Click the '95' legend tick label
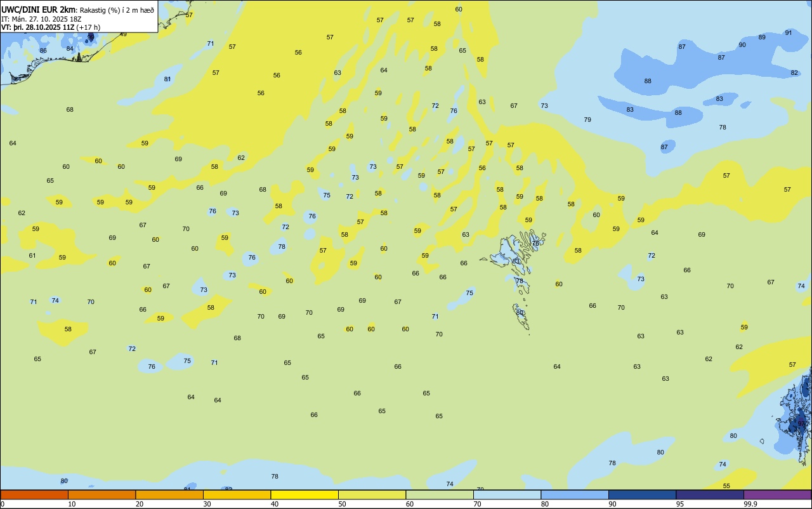The image size is (812, 509). pyautogui.click(x=681, y=504)
